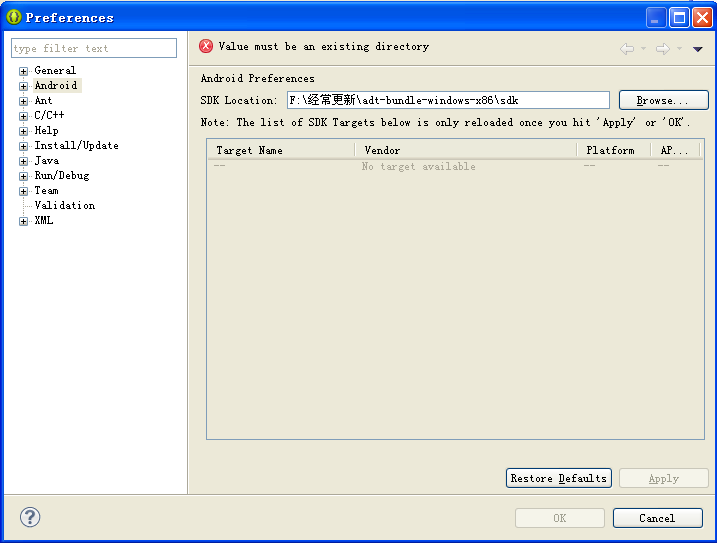Click the Target Name column header
This screenshot has width=717, height=543.
pos(281,150)
